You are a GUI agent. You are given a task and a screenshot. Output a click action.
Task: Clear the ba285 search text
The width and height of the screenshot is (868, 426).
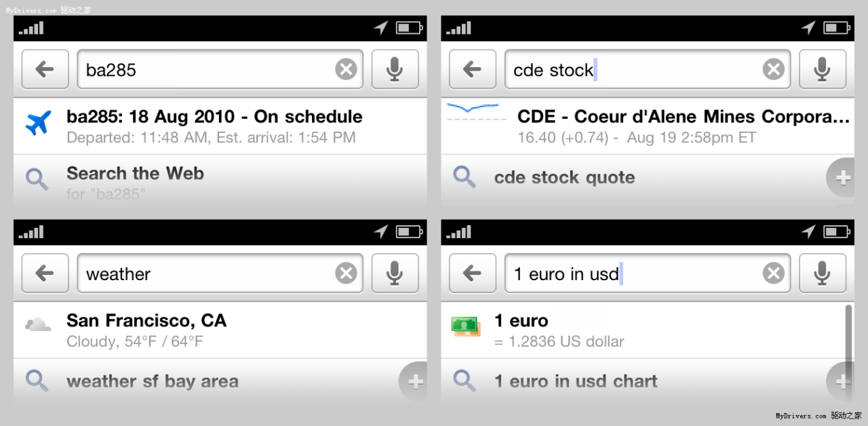click(346, 69)
